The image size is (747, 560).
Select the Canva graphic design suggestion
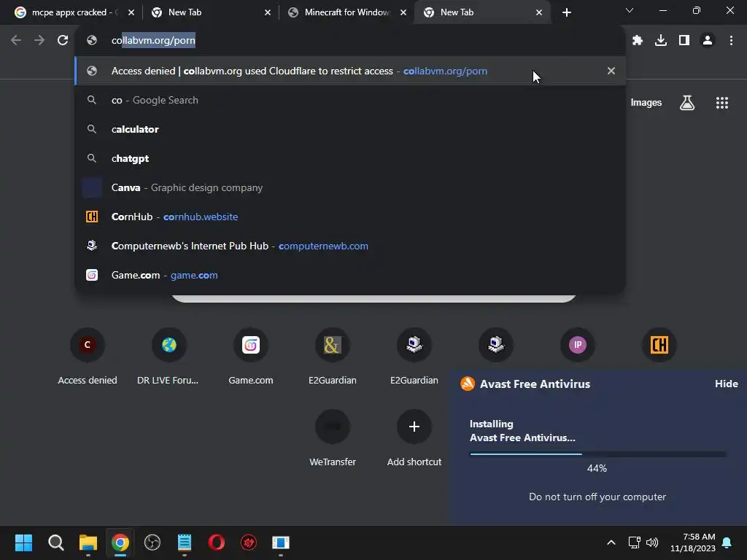(x=350, y=187)
